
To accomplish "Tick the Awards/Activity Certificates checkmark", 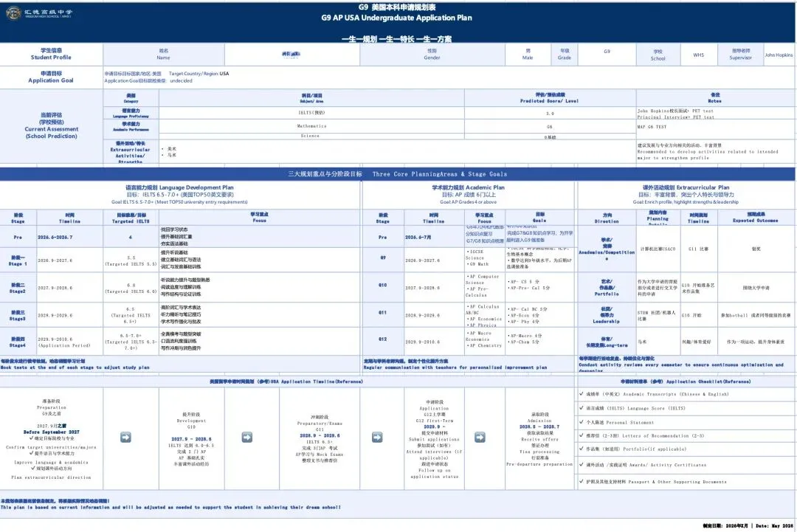I will 582,464.
